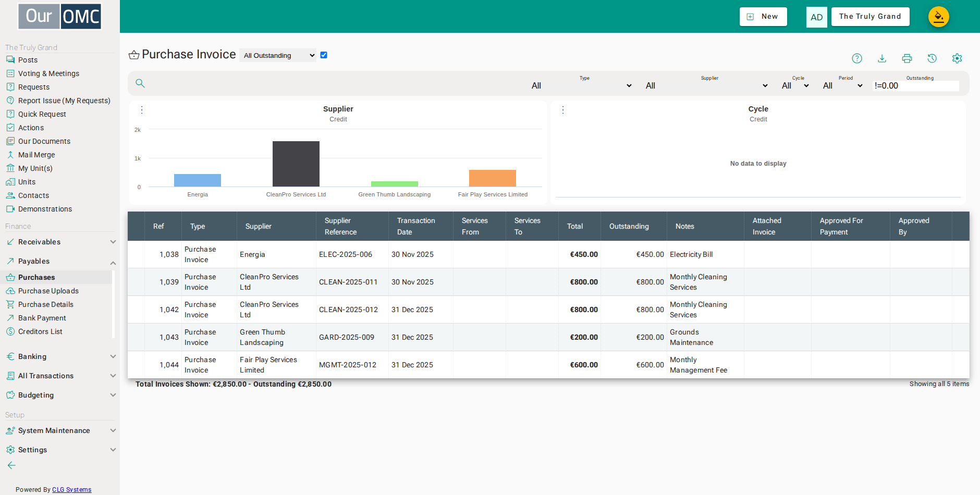Click the back arrow in sidebar
This screenshot has width=980, height=495.
coord(11,465)
